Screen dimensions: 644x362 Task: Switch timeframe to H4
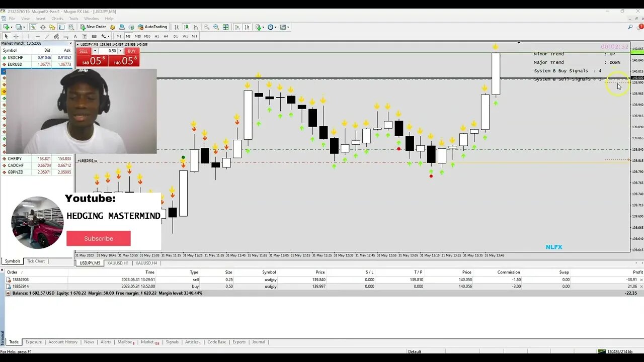click(x=166, y=36)
